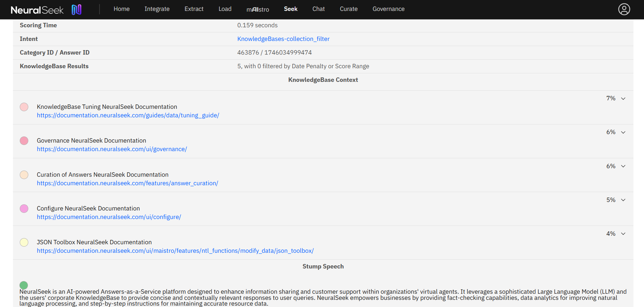Click the 'Governance NeuralSeek Documentation' title
644x307 pixels.
91,141
